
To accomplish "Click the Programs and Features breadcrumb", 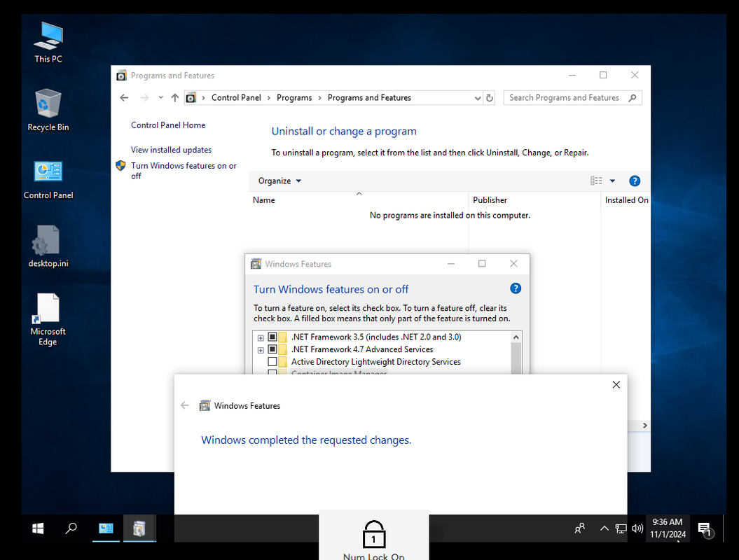I will [369, 97].
